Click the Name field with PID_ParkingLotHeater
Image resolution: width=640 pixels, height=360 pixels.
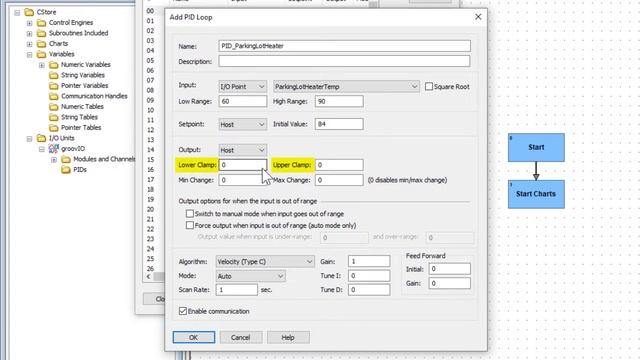click(344, 46)
